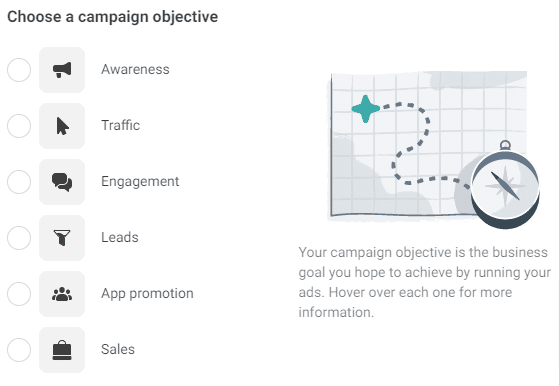This screenshot has height=386, width=559.
Task: Click the App promotion label text
Action: coord(147,293)
